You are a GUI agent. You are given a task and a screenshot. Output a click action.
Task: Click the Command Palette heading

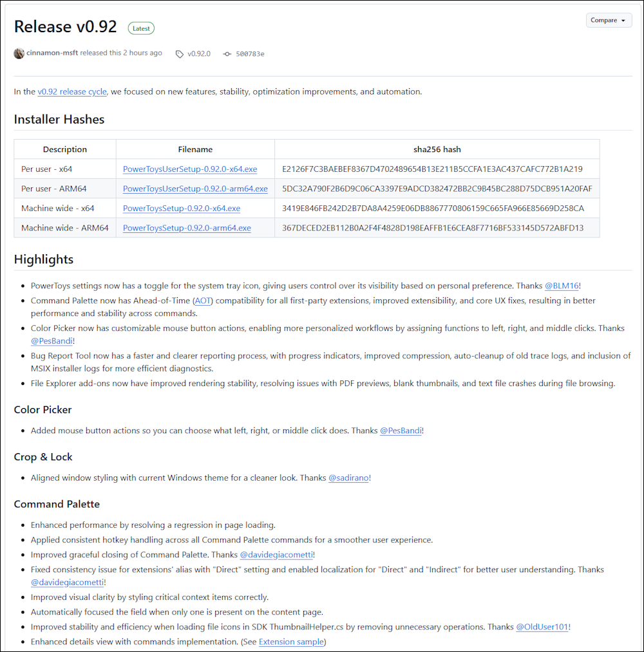(57, 504)
